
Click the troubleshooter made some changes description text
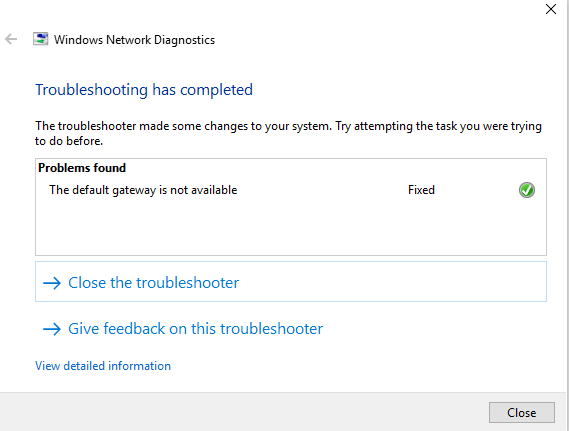click(x=288, y=133)
